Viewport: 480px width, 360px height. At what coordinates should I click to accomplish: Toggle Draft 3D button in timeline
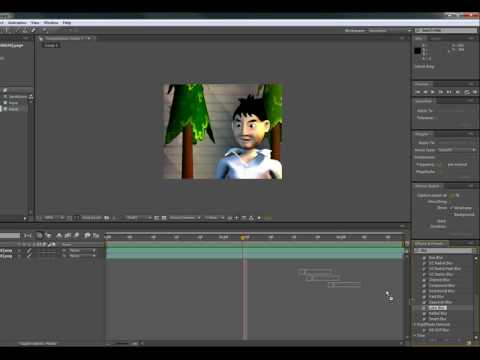pyautogui.click(x=48, y=236)
